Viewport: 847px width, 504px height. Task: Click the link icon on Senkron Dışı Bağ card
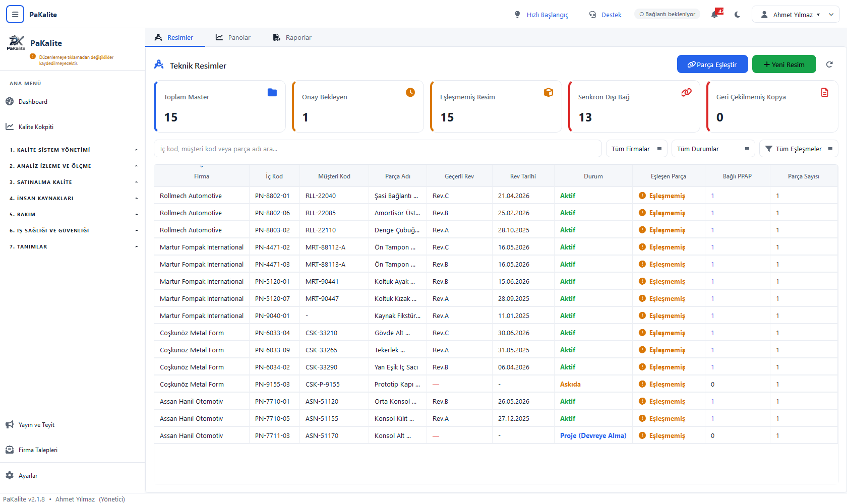pos(687,92)
